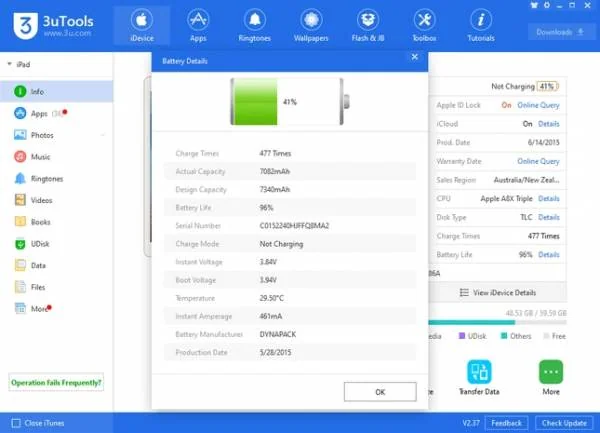This screenshot has height=433, width=600.
Task: Click the 7340mAh design capacity value
Action: point(274,189)
